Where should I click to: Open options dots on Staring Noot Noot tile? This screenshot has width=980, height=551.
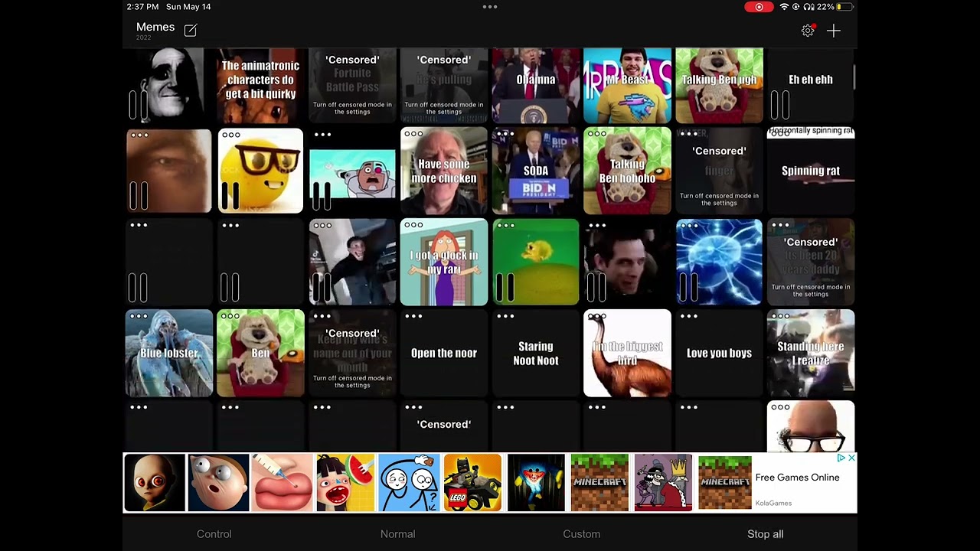pos(505,316)
